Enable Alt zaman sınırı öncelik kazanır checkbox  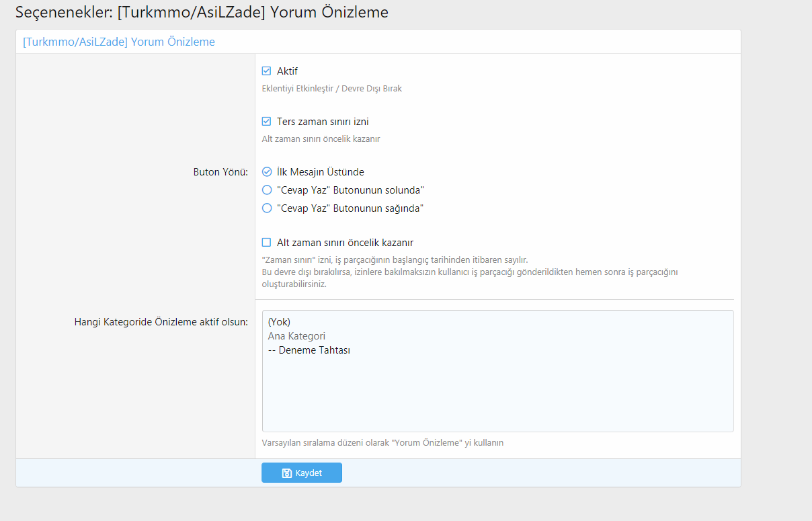click(x=266, y=242)
